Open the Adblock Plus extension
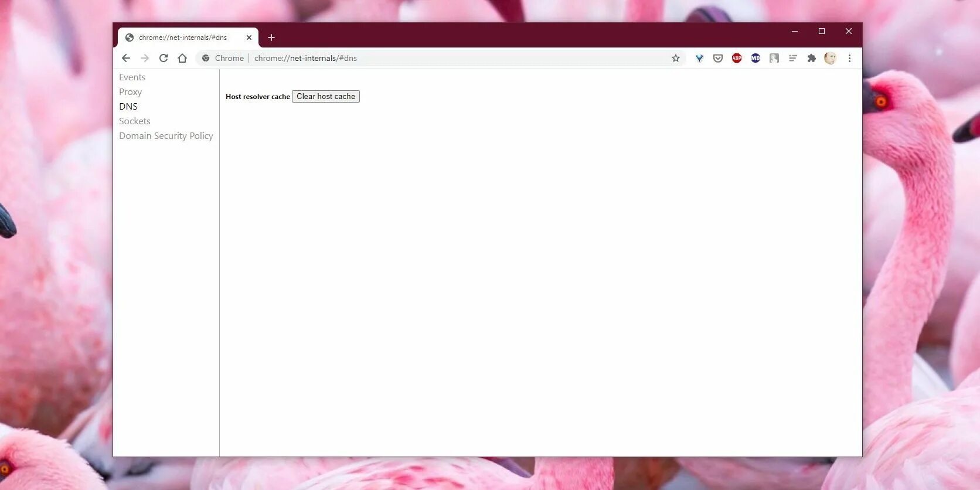 [737, 58]
